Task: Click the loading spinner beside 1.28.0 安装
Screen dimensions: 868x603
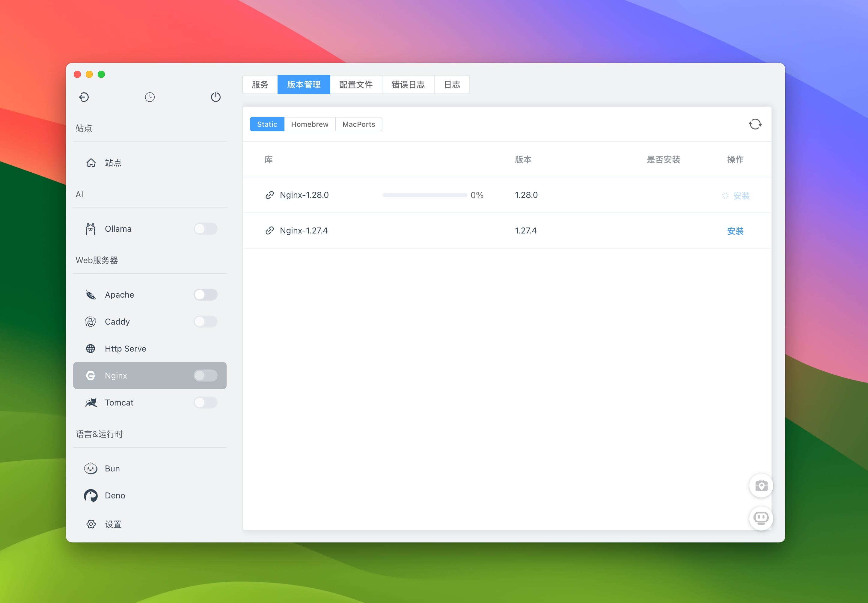Action: click(x=725, y=196)
